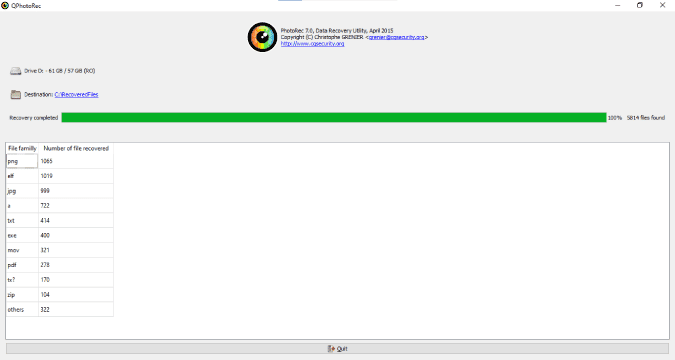Select the jpg row in results table
The width and height of the screenshot is (675, 360).
pos(60,191)
